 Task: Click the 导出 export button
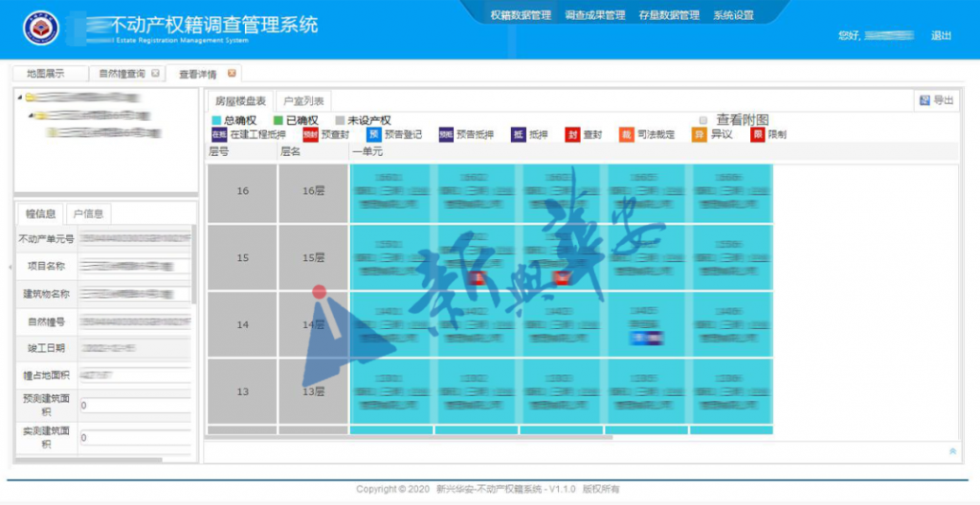(x=936, y=100)
